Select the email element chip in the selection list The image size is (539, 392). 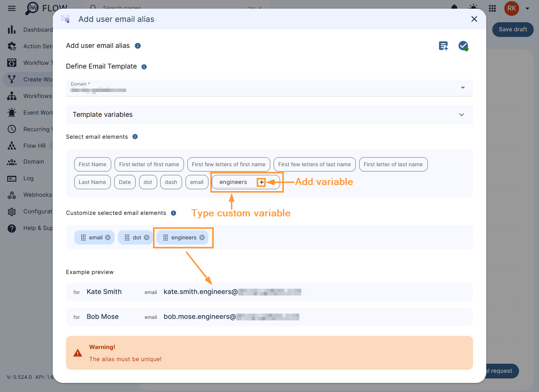pyautogui.click(x=197, y=182)
